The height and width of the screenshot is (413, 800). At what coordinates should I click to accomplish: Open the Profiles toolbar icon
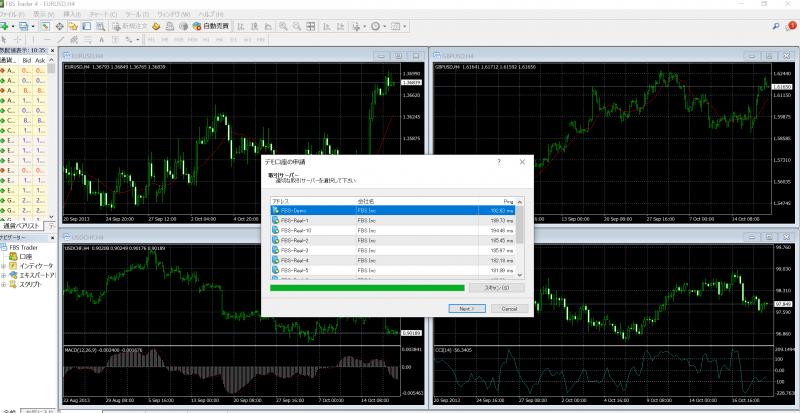click(x=23, y=26)
